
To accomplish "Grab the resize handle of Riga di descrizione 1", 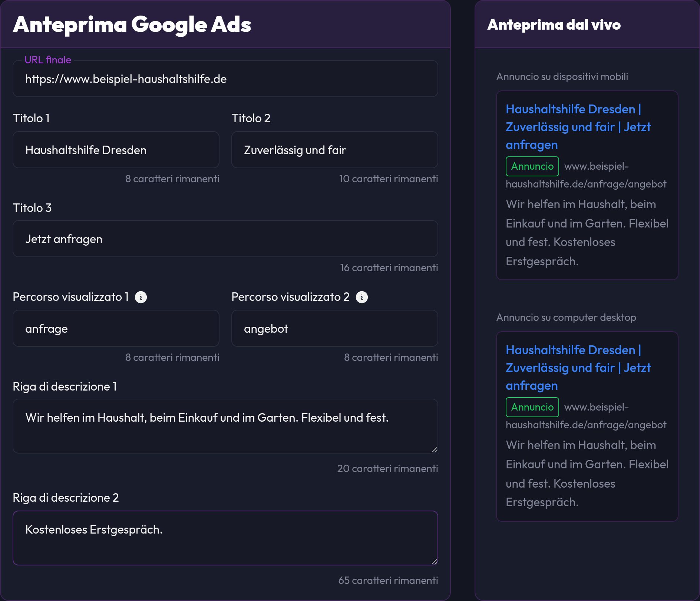I will (435, 449).
